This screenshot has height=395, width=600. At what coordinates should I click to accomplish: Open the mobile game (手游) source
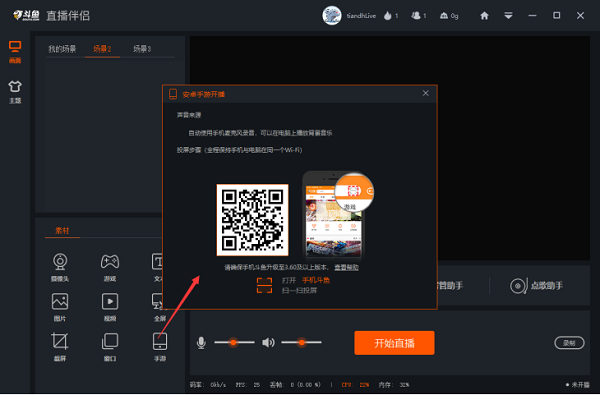pos(160,346)
